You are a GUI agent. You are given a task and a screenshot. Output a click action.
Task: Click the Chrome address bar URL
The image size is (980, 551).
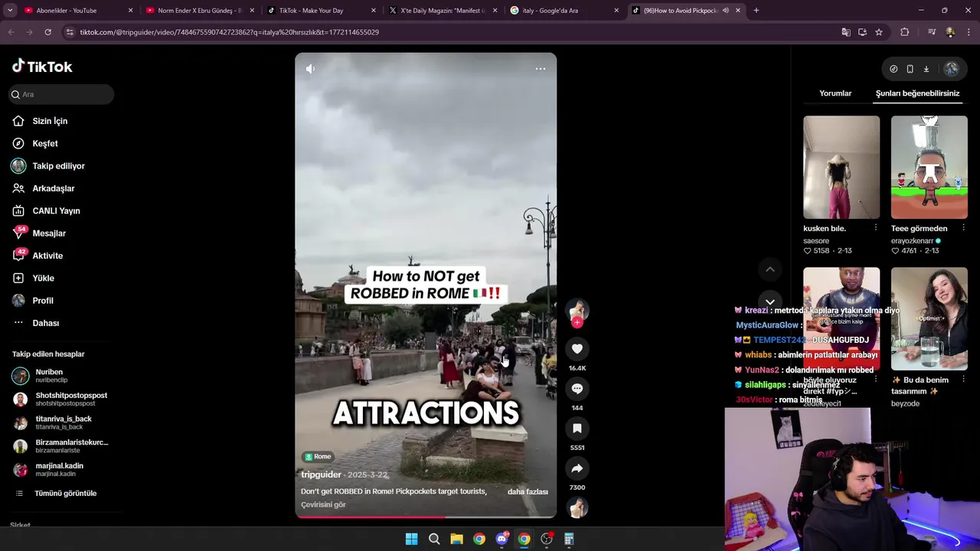pos(230,32)
